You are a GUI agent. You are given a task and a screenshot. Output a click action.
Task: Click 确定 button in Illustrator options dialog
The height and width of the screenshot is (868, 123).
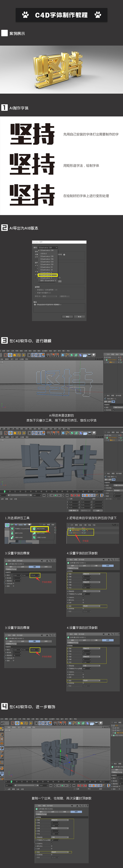pyautogui.click(x=68, y=317)
